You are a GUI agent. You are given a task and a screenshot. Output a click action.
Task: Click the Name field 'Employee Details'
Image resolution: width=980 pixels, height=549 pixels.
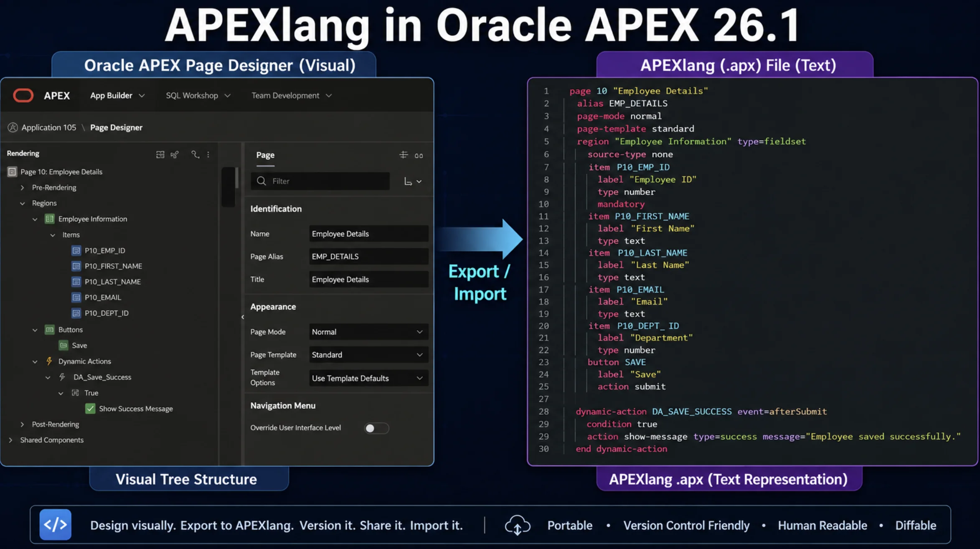click(368, 234)
